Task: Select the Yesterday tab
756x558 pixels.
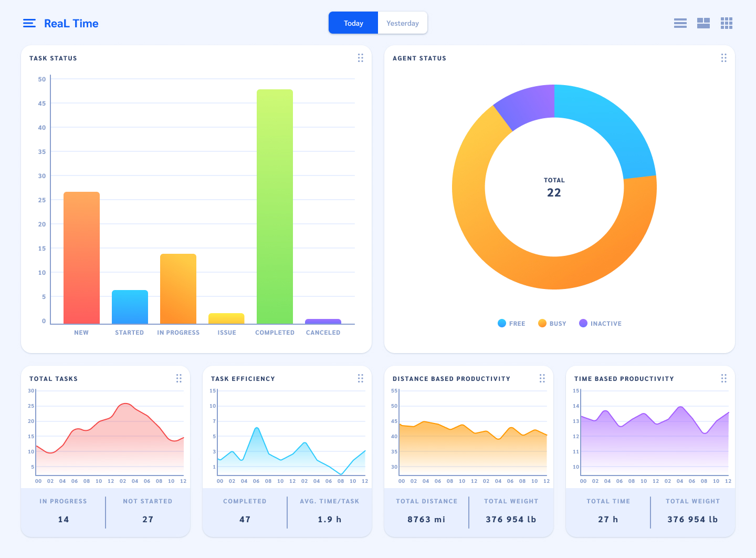Action: click(403, 23)
